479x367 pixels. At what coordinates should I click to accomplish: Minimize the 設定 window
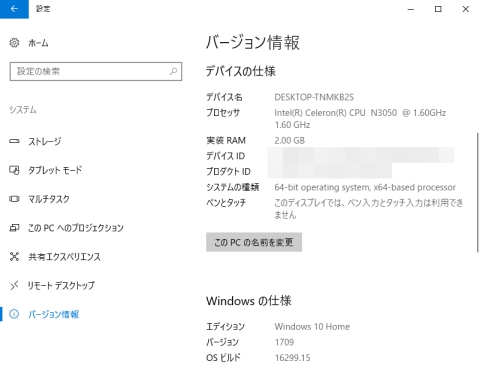click(411, 9)
